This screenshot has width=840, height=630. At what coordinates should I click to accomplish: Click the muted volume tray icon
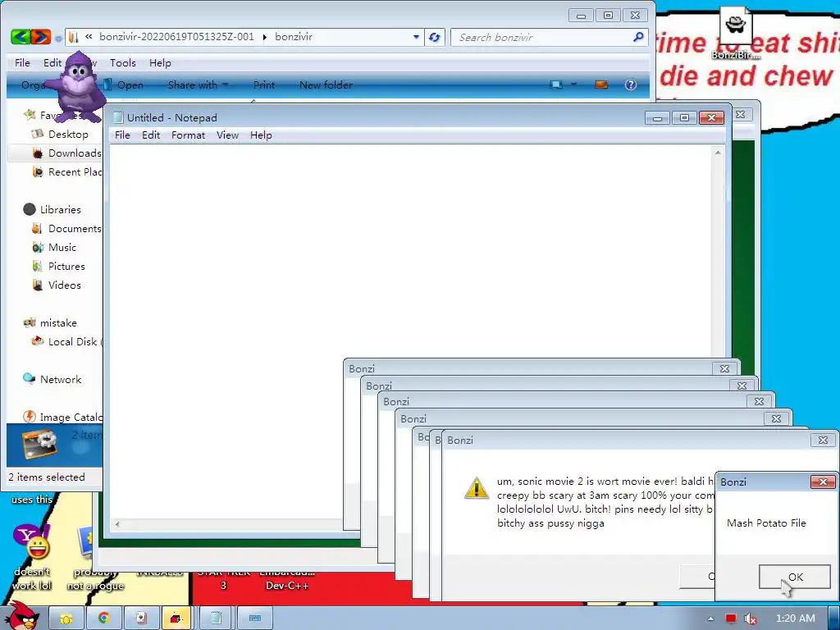point(750,619)
